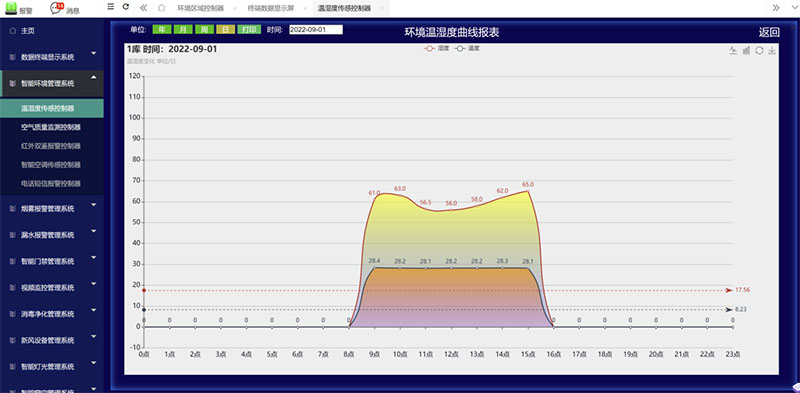Open the 报警 alarm icon
800x393 pixels.
point(11,7)
